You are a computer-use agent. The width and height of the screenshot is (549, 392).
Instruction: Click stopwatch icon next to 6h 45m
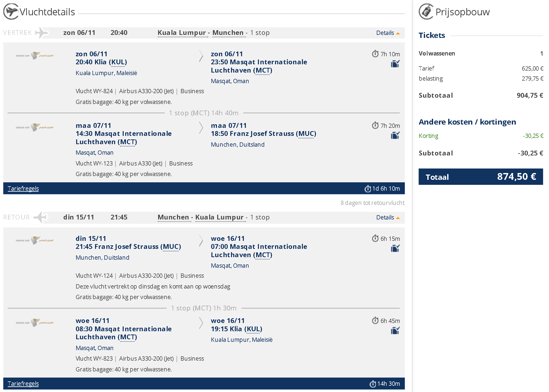[375, 320]
